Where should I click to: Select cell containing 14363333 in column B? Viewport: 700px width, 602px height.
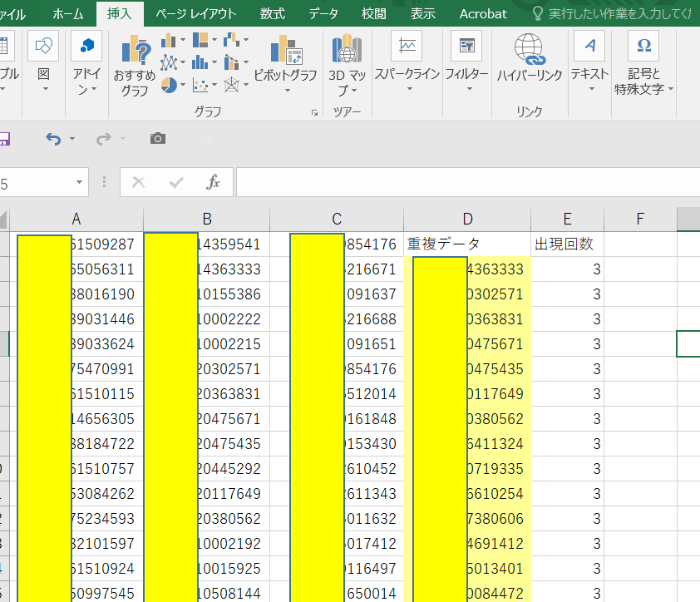207,269
